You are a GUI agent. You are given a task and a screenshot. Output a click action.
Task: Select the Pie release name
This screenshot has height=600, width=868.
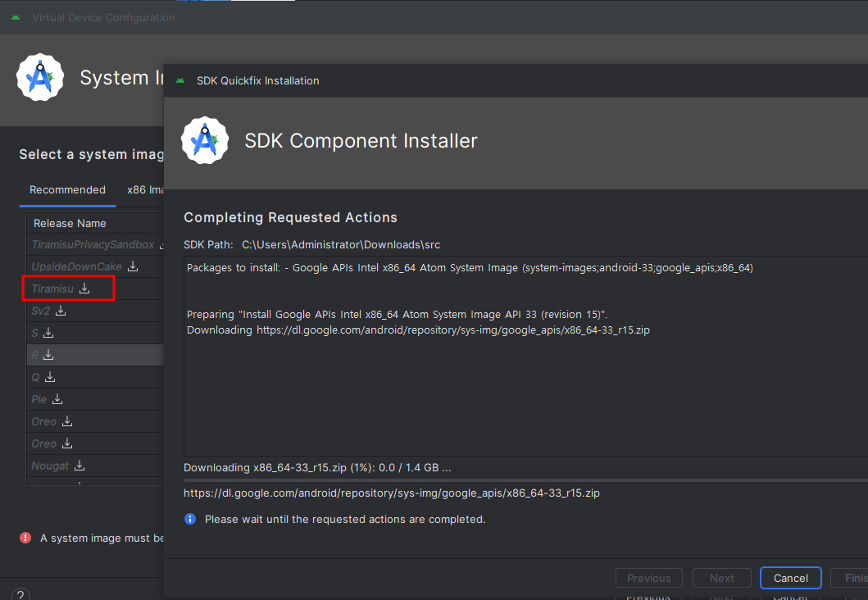(39, 399)
